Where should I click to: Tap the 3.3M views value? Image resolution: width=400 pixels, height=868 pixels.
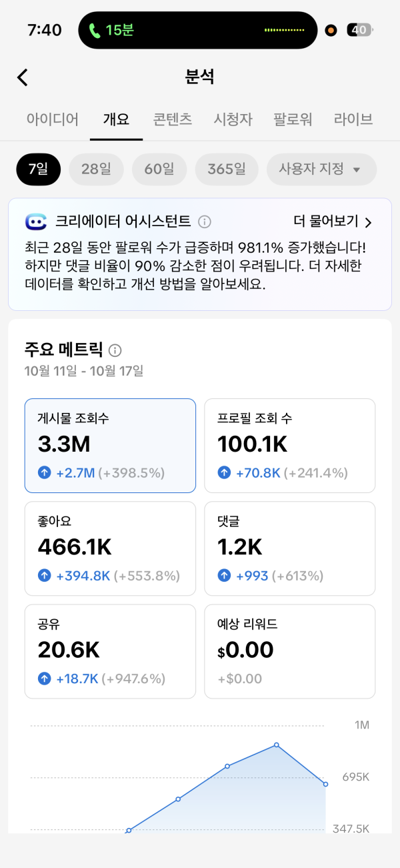[x=64, y=444]
